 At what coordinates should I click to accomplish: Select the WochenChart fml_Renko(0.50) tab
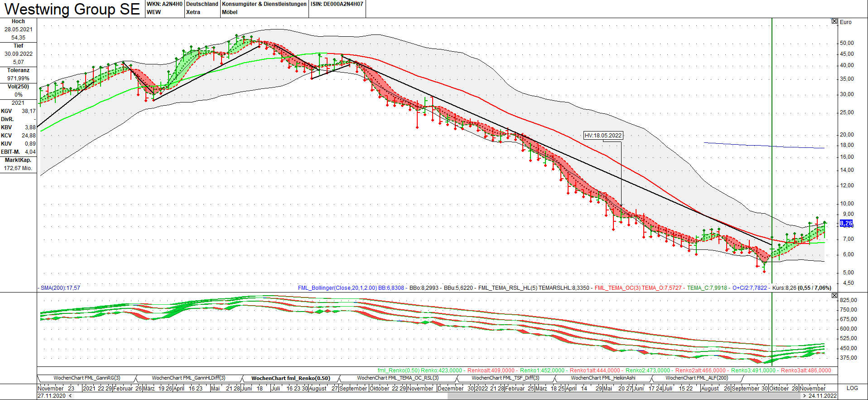pos(291,378)
